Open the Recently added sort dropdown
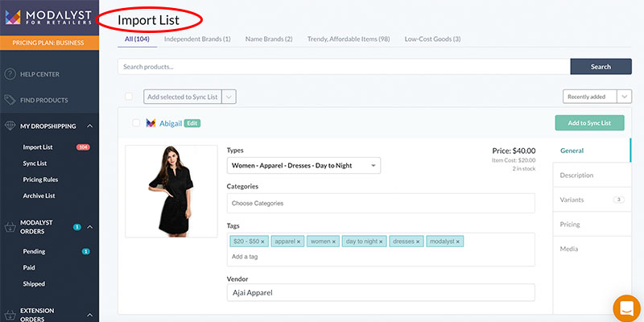Screen dimensions: 644x322 (597, 97)
